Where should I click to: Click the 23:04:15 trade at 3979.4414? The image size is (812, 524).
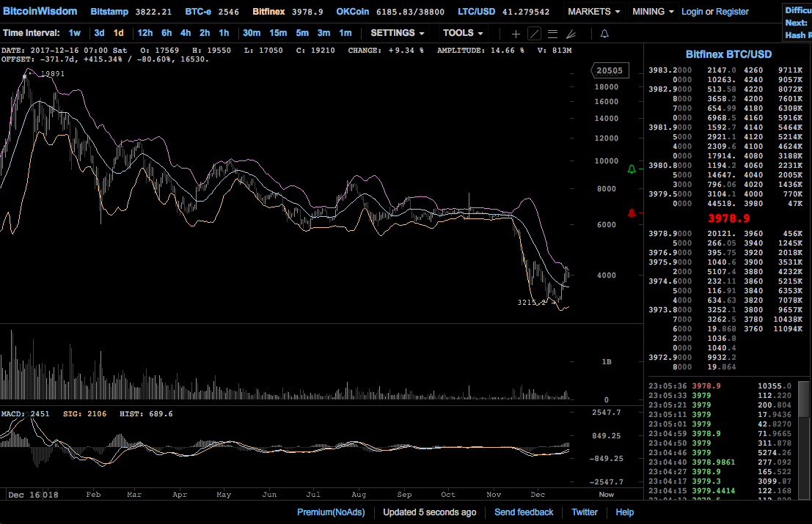click(721, 490)
